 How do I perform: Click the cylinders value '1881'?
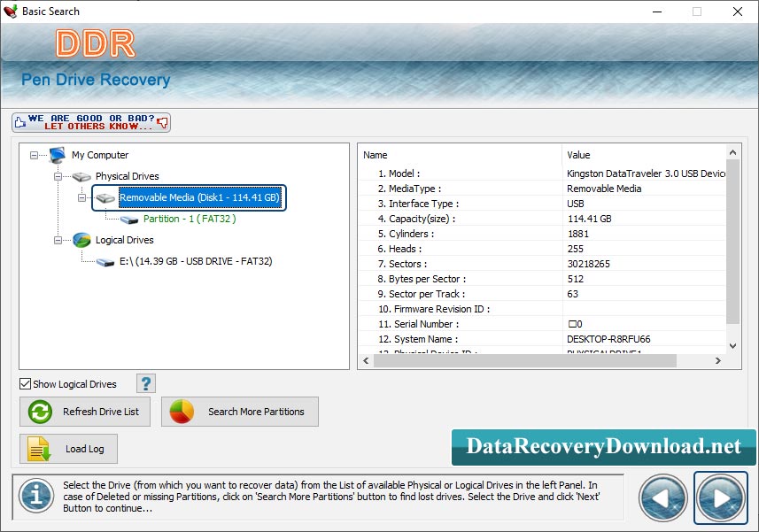[x=578, y=234]
